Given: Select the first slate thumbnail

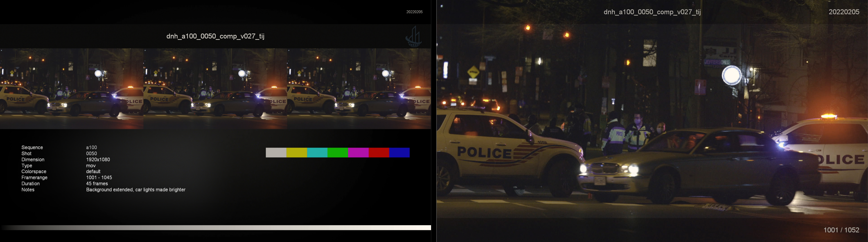Looking at the screenshot, I should (x=72, y=88).
